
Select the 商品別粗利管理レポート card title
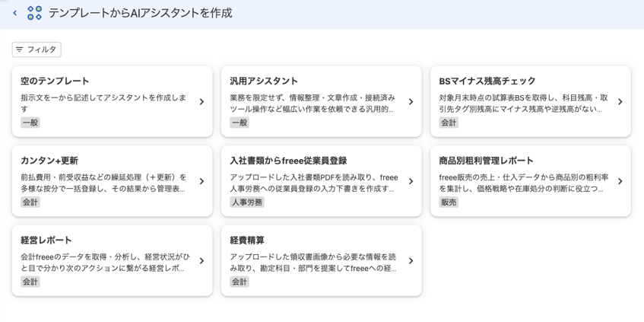[x=487, y=161]
